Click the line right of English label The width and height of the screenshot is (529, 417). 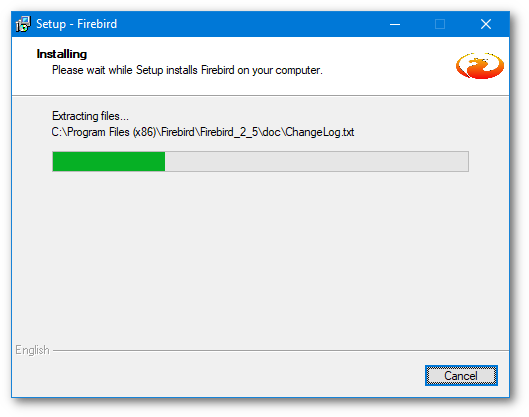click(x=281, y=351)
